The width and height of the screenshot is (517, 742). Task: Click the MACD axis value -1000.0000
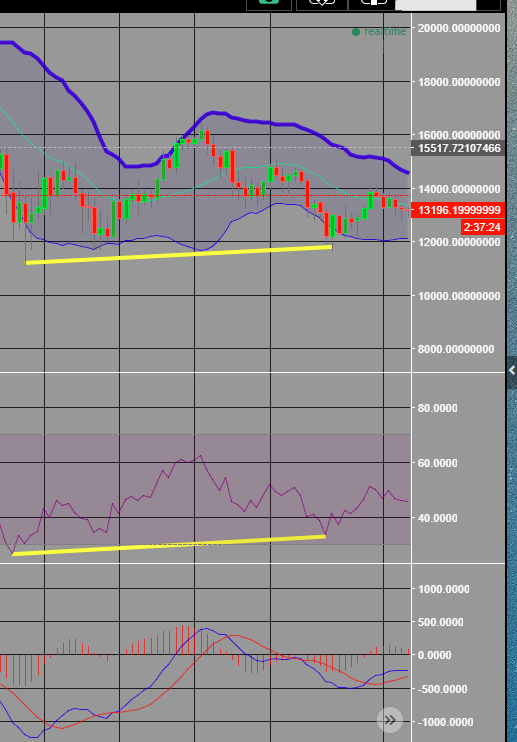click(446, 722)
